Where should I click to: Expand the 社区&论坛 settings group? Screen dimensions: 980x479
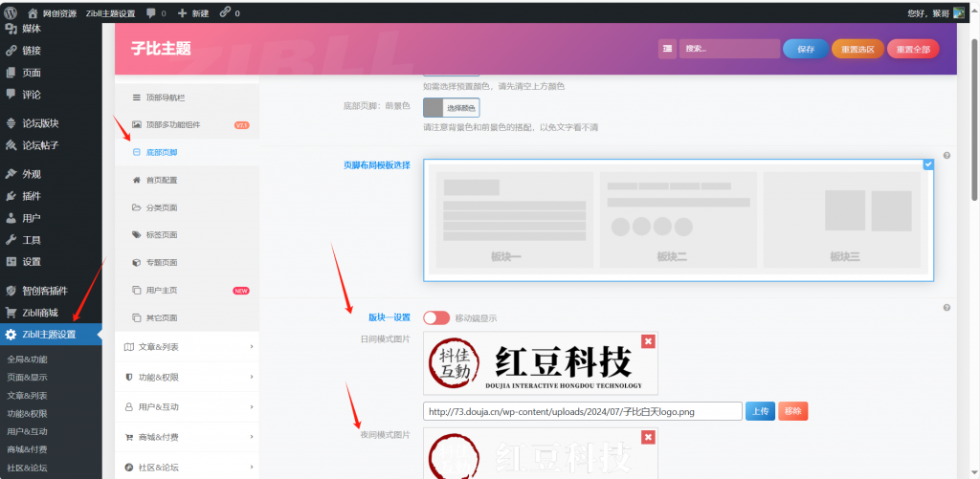pos(187,467)
